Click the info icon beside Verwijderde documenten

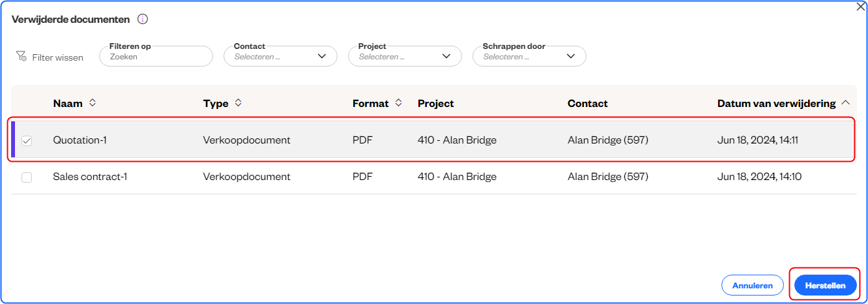[143, 20]
